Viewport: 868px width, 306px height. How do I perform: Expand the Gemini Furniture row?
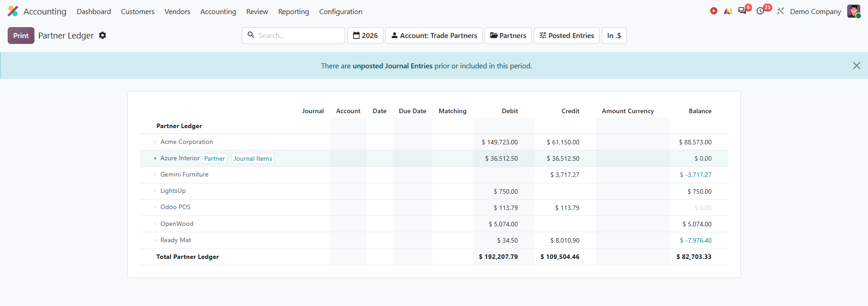pos(155,175)
